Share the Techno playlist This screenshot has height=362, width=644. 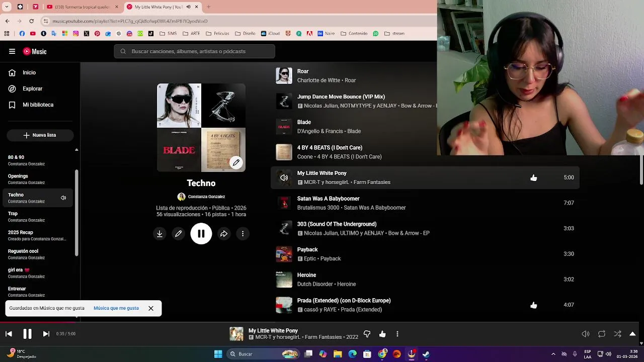tap(224, 234)
